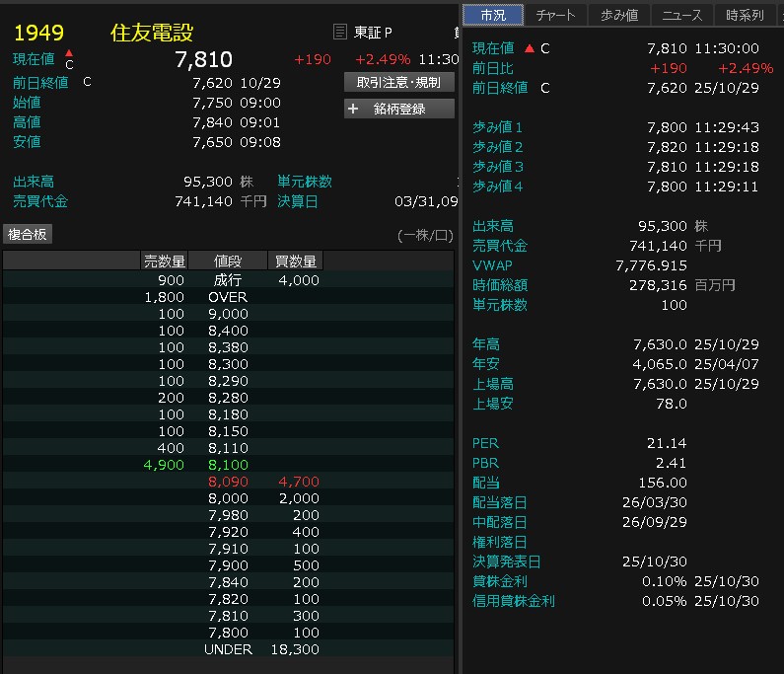
Task: Click the 決算発表日 date 25/10/30
Action: coord(655,562)
